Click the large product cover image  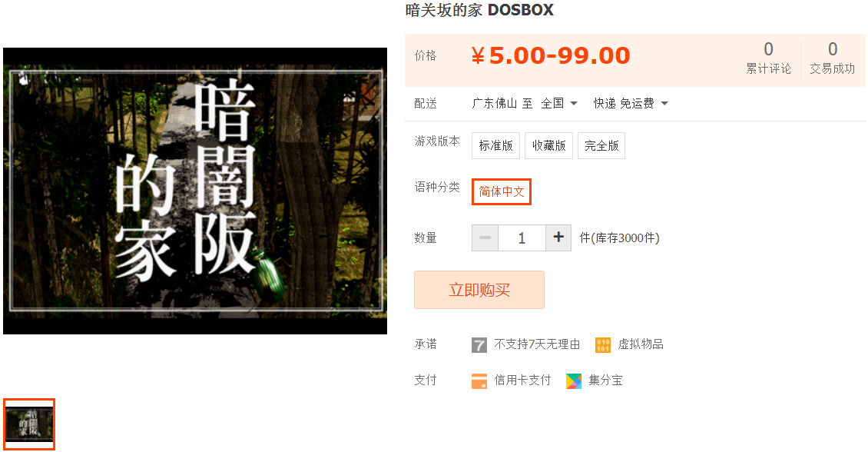pyautogui.click(x=195, y=191)
